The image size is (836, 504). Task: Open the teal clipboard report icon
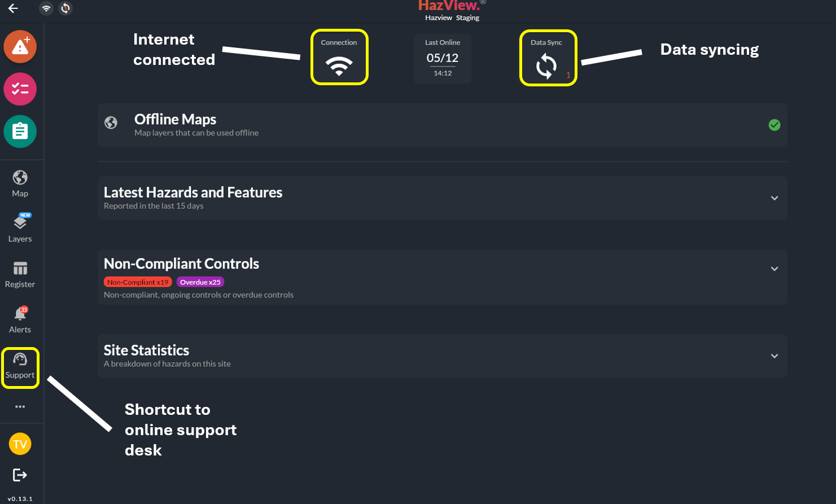point(20,132)
